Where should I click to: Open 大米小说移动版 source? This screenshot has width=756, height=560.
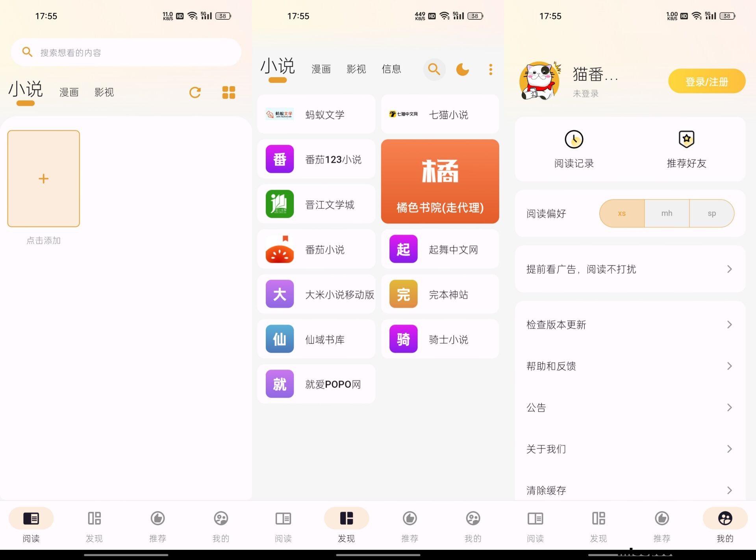(x=316, y=294)
